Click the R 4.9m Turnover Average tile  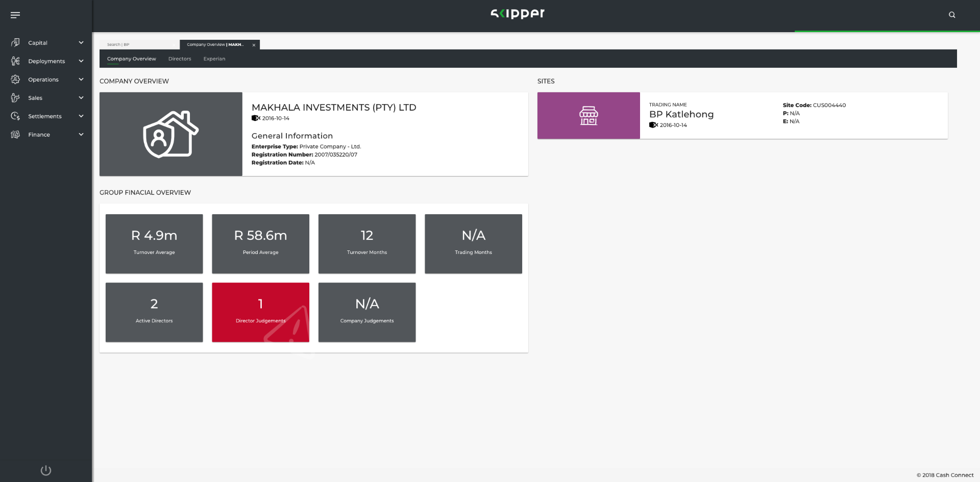pos(154,244)
